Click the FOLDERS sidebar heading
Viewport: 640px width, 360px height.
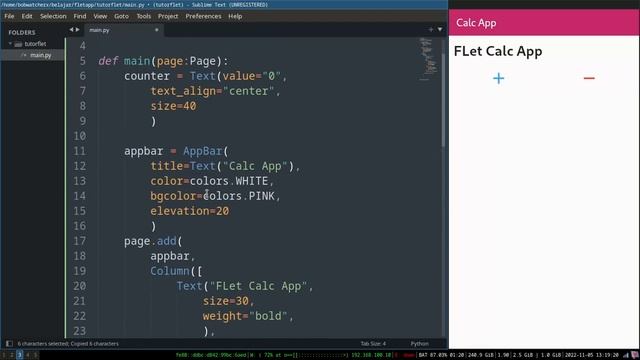point(22,32)
